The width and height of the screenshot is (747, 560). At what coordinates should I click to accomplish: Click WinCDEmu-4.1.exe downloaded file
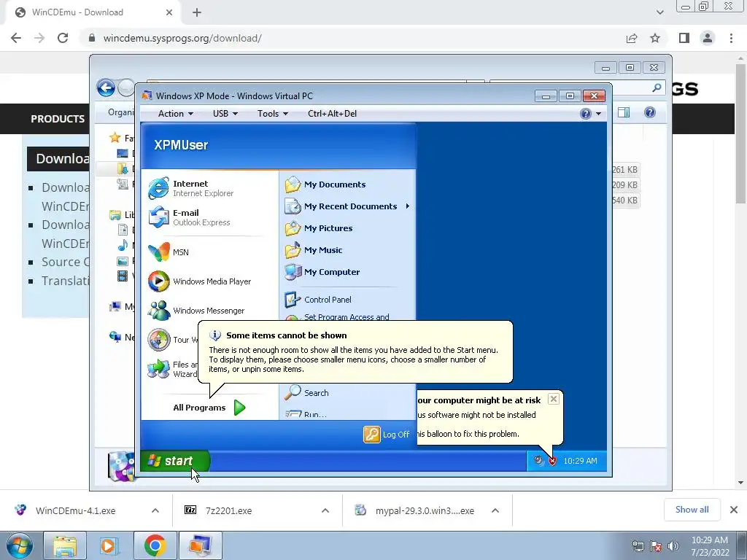click(x=75, y=510)
